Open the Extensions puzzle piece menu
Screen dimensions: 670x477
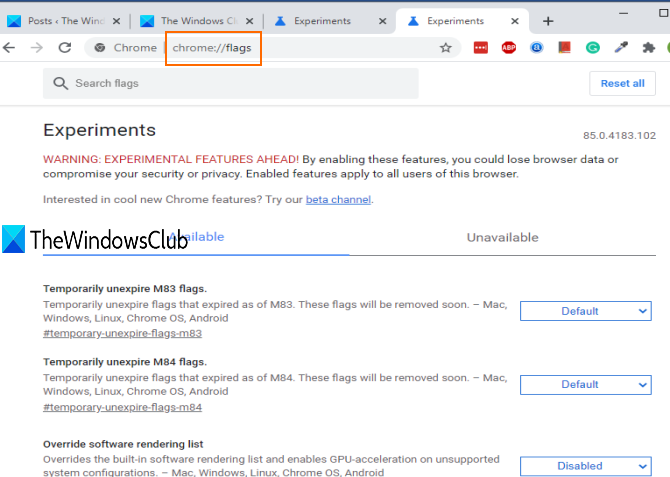(x=649, y=47)
